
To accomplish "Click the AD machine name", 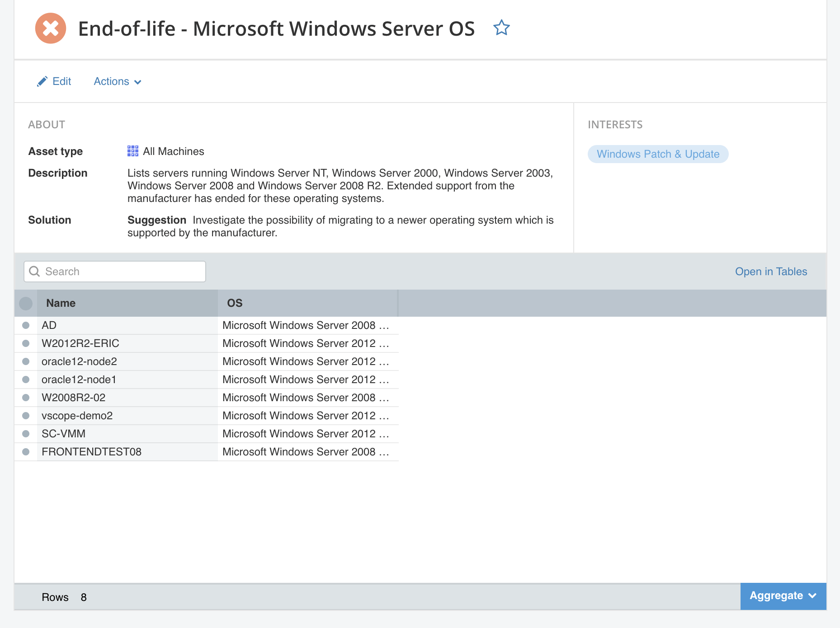I will (49, 325).
